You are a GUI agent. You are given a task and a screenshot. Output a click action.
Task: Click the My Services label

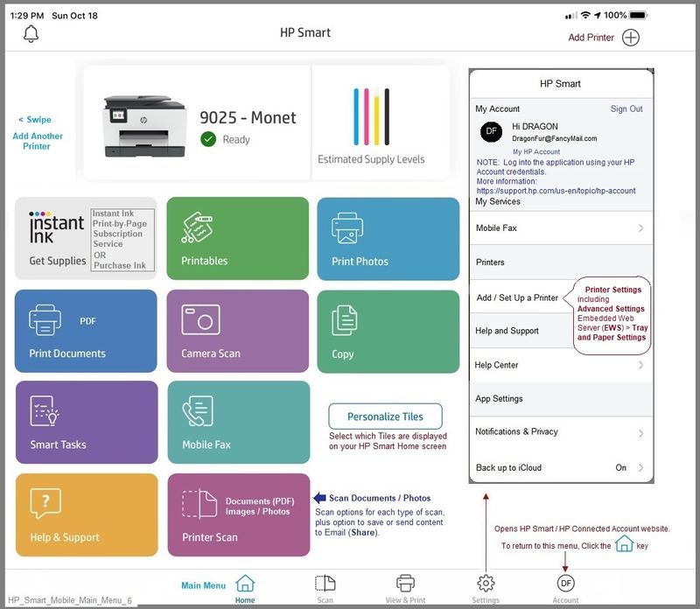point(498,201)
